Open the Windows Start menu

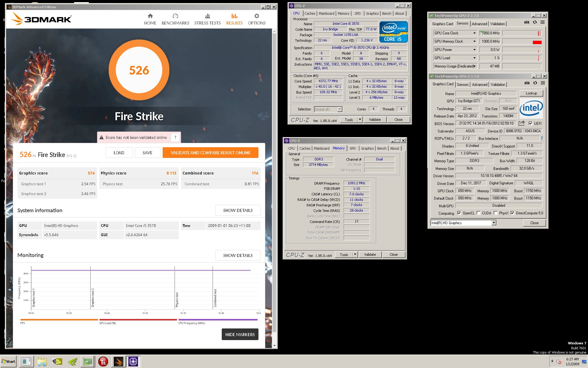9,362
